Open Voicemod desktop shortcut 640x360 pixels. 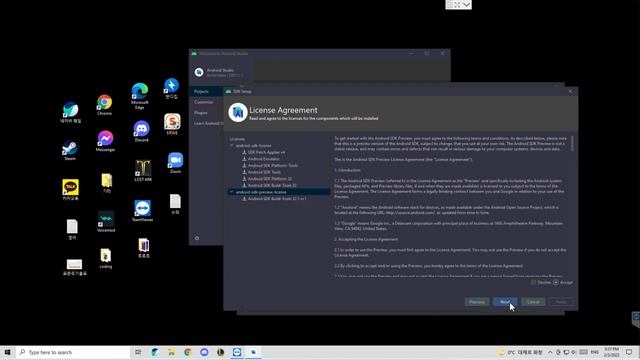tap(106, 222)
